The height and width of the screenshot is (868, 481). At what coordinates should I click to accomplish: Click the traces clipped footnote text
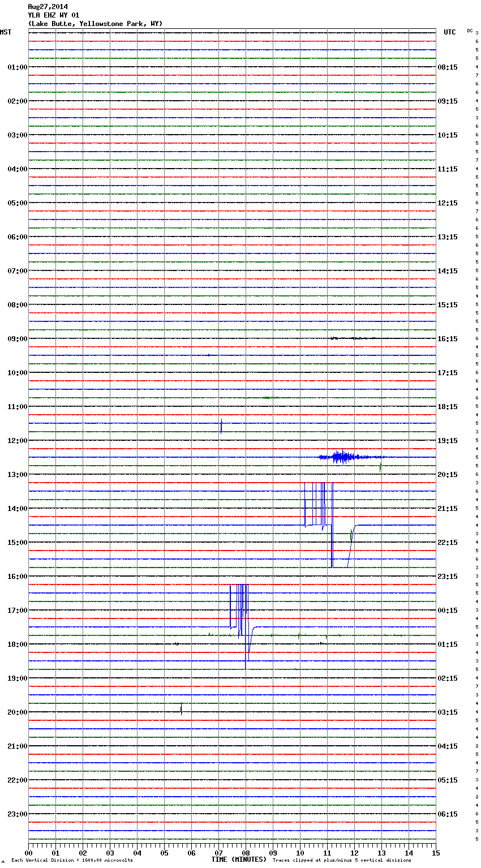(342, 861)
